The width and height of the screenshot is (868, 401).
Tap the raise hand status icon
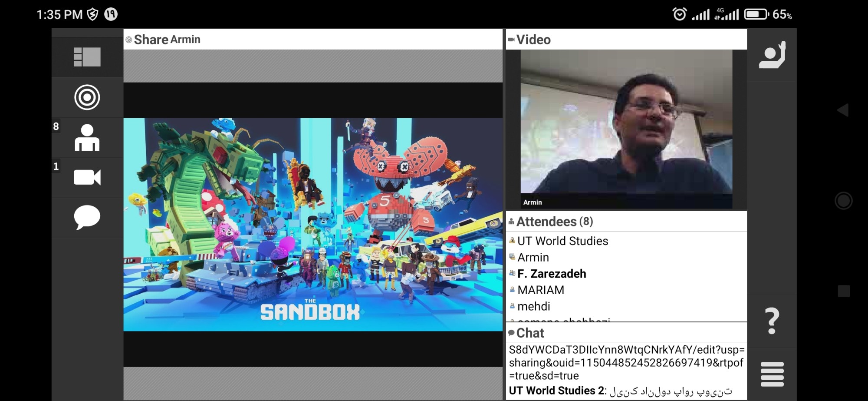(x=772, y=55)
